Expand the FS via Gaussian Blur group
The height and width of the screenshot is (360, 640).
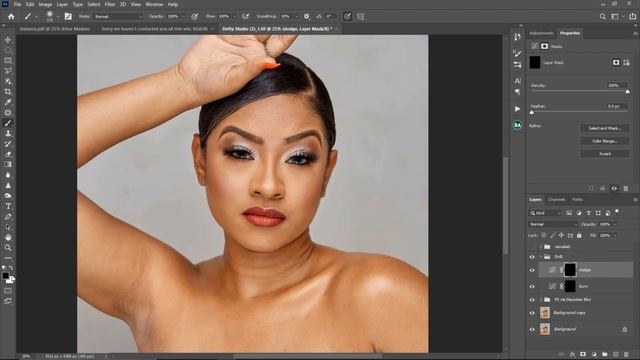pyautogui.click(x=541, y=300)
